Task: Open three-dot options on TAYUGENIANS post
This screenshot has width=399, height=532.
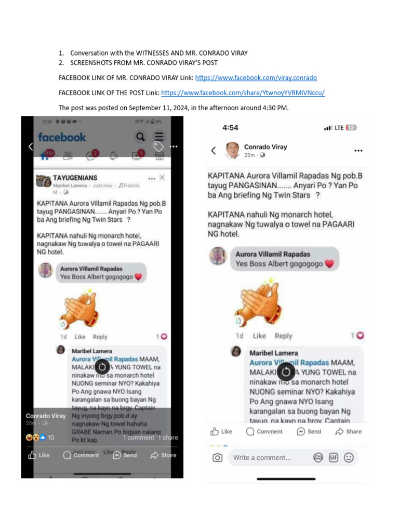Action: [152, 178]
